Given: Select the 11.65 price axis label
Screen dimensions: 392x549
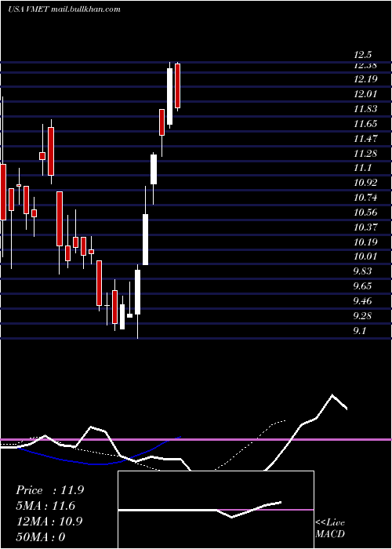Looking at the screenshot, I should [x=365, y=124].
